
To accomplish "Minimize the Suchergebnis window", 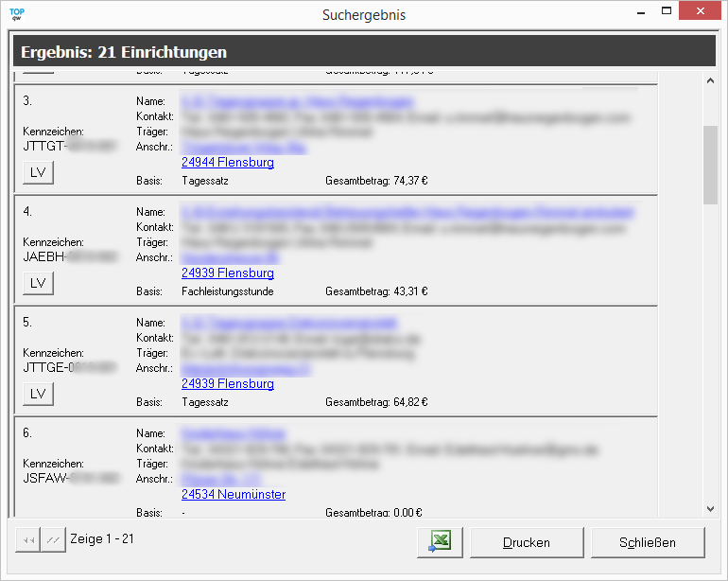I will pos(638,12).
